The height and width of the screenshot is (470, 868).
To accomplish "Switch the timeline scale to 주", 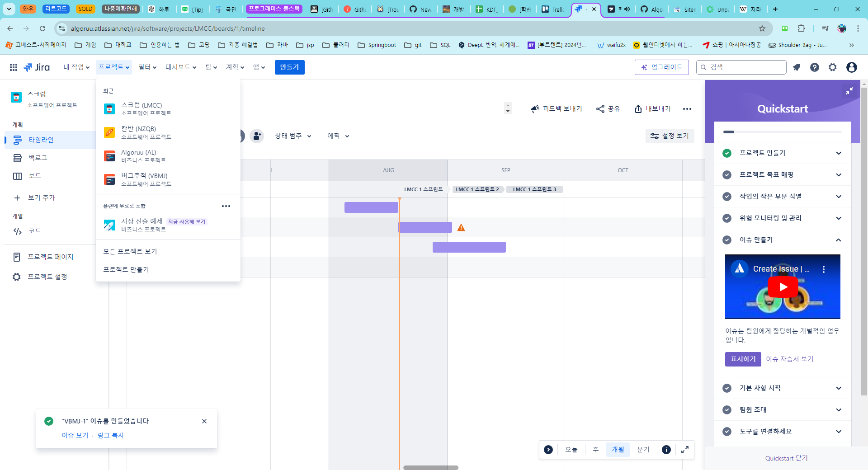I will (596, 450).
